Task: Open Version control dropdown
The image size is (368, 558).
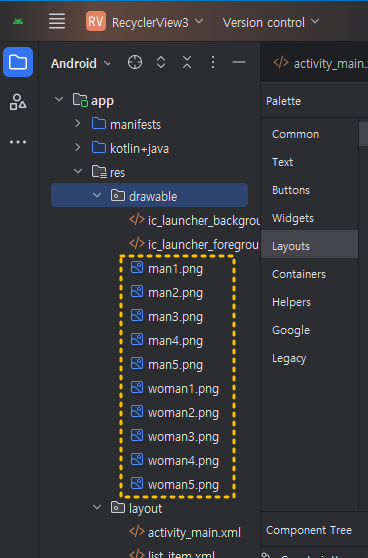Action: [x=270, y=22]
